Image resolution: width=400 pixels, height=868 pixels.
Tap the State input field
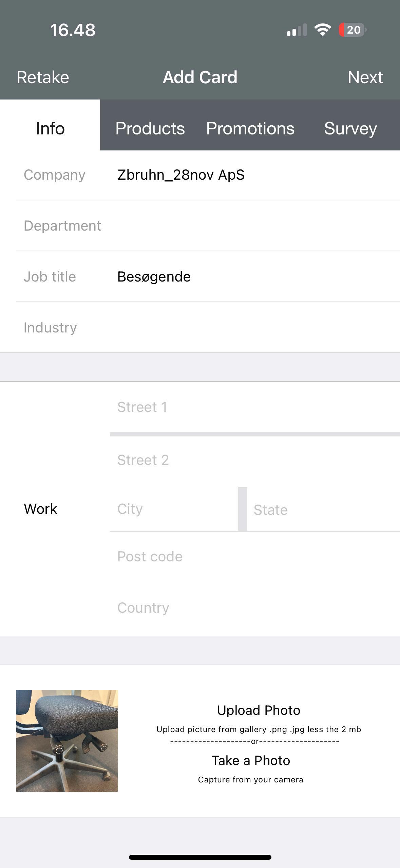(322, 510)
